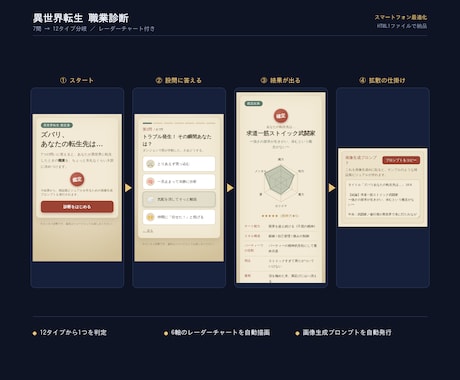Choose the answer 仲間に「任せた！」と告げる
The image size is (460, 380).
click(179, 217)
